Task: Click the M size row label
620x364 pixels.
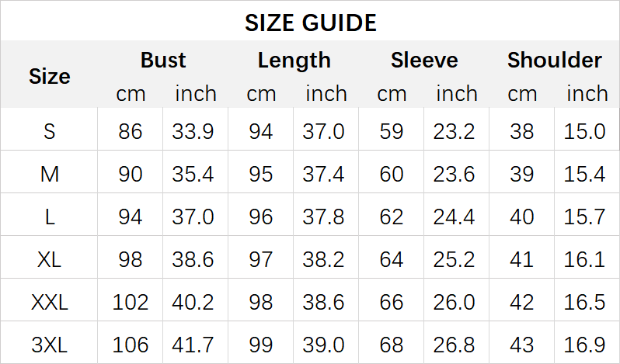Action: click(x=49, y=174)
